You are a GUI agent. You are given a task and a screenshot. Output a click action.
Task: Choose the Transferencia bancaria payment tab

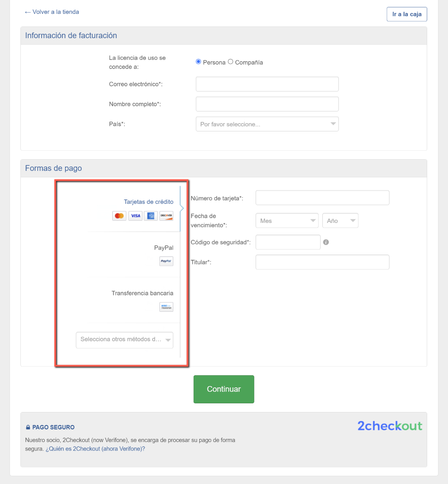[142, 293]
